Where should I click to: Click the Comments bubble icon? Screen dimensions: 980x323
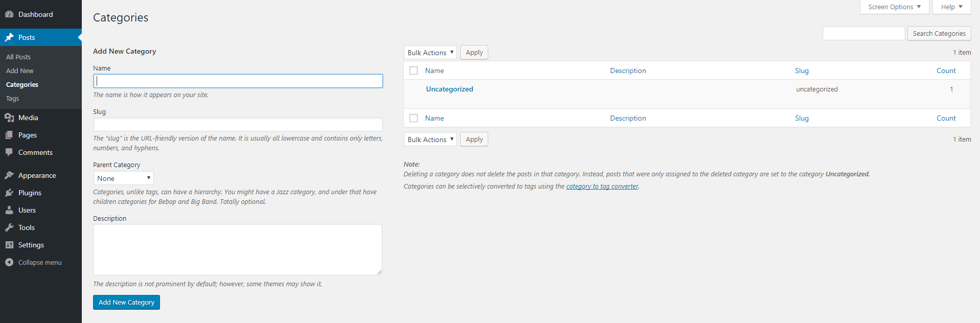point(9,152)
